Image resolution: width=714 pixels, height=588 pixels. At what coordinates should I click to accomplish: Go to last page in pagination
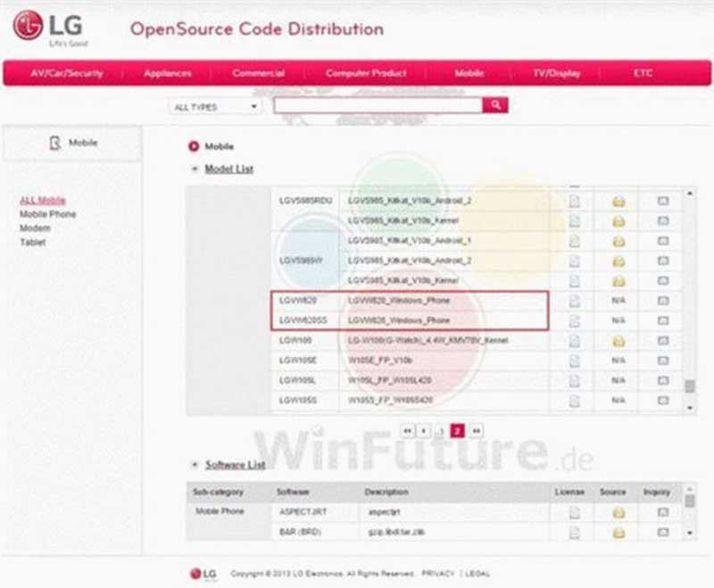tap(476, 431)
